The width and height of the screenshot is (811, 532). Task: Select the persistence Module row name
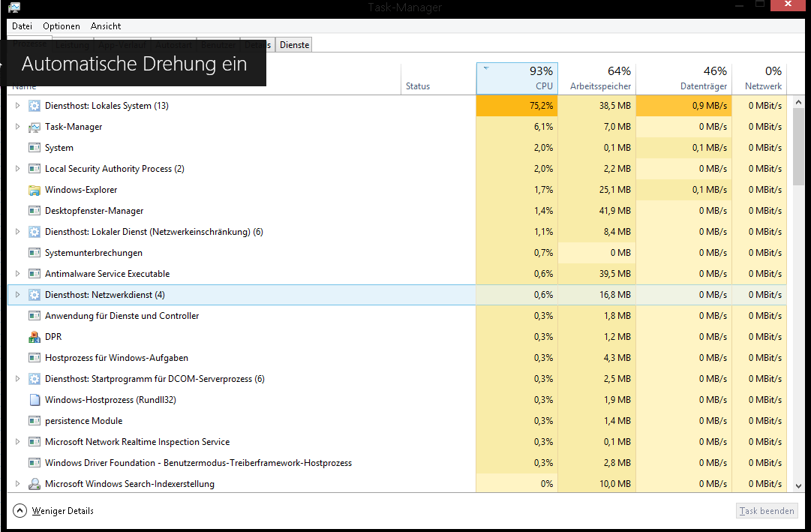tap(84, 421)
